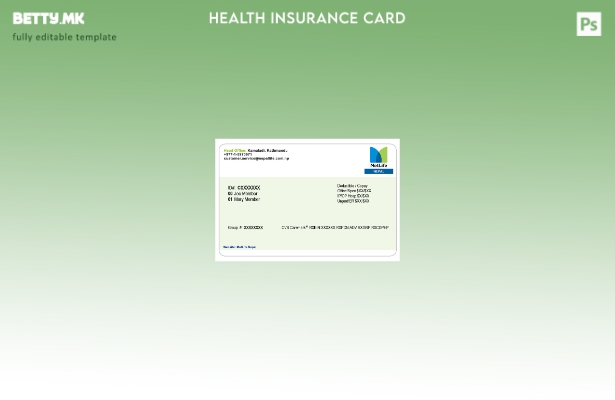Click the Photoshop Ps icon
The image size is (615, 400).
coord(589,24)
